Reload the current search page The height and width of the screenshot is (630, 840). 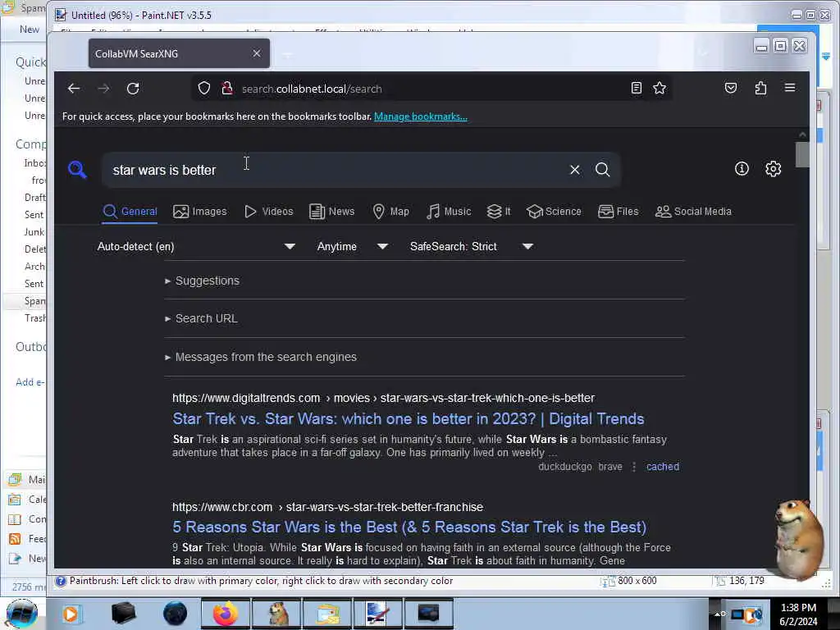tap(133, 89)
